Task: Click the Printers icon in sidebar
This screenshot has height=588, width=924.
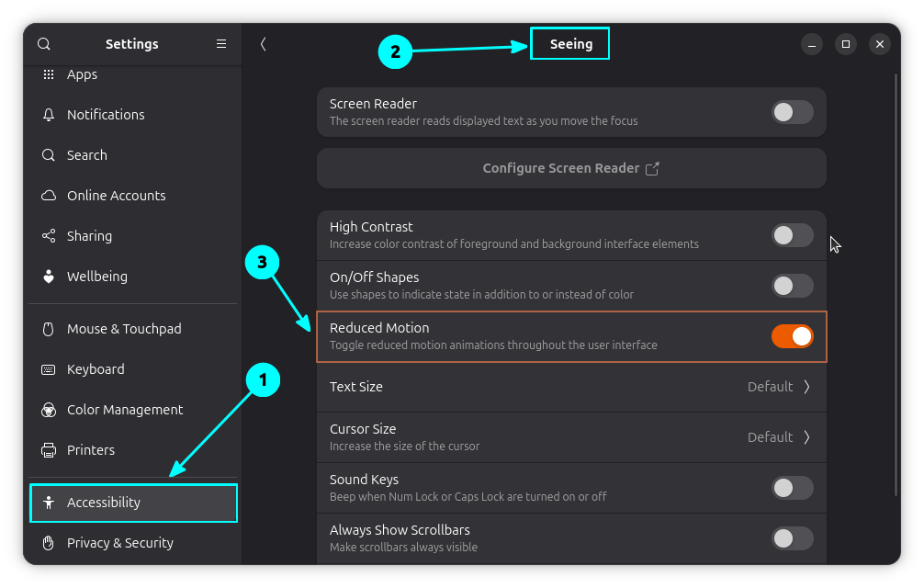Action: tap(49, 450)
